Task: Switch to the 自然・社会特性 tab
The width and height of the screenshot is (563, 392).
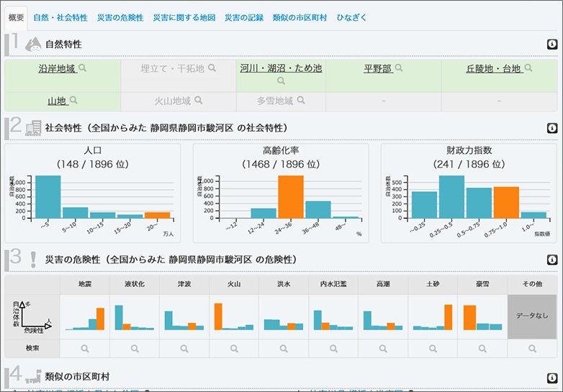Action: click(60, 17)
